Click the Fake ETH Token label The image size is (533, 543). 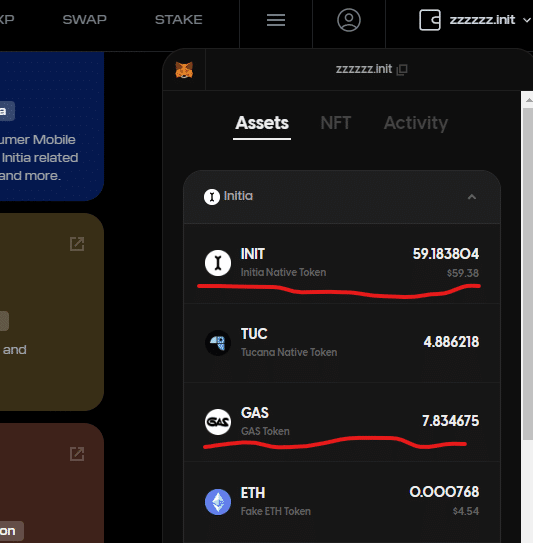coord(276,511)
